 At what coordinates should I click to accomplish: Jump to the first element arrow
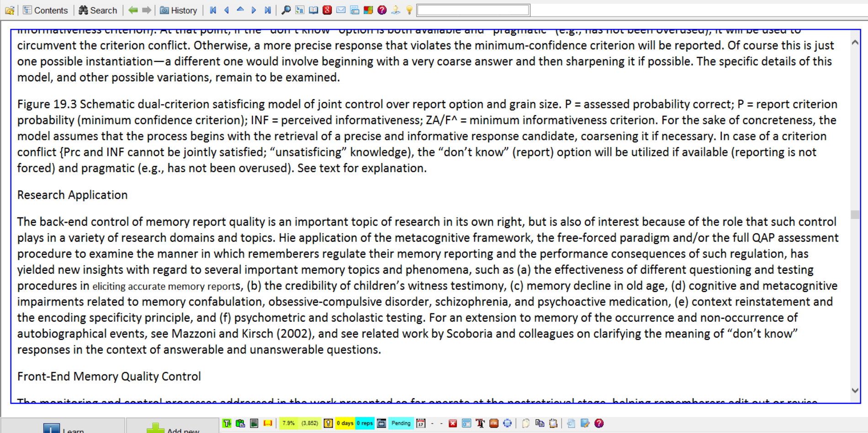point(213,10)
